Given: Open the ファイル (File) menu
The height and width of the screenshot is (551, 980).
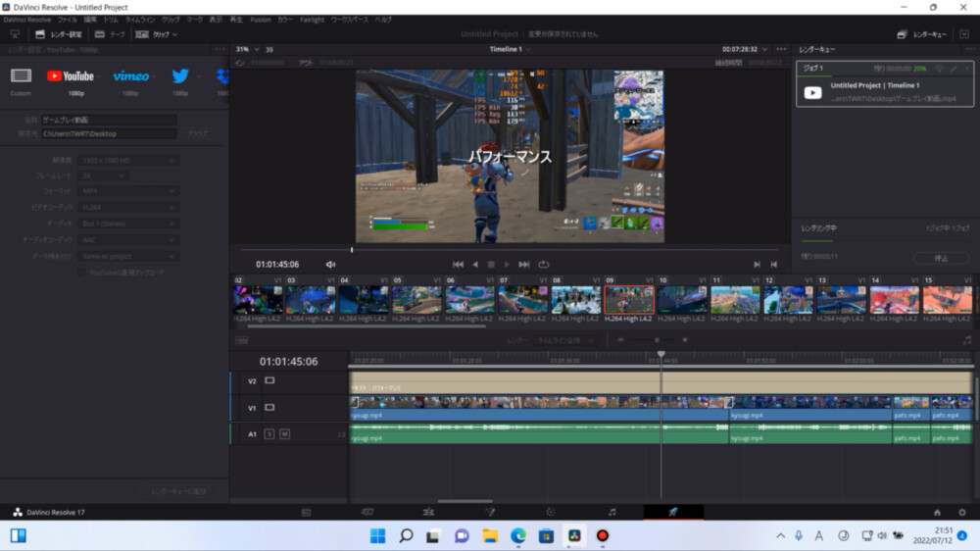Looking at the screenshot, I should pos(67,20).
